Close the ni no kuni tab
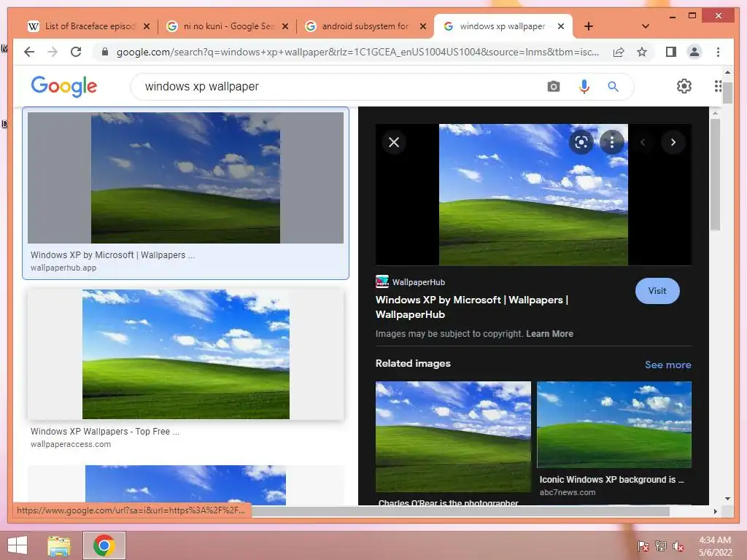This screenshot has width=747, height=560. pyautogui.click(x=285, y=26)
